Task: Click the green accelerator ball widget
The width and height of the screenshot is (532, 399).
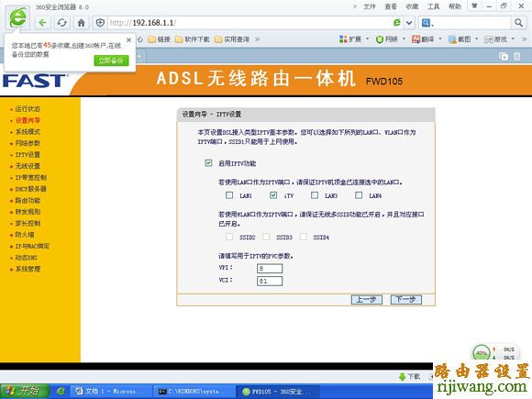Action: [x=482, y=353]
